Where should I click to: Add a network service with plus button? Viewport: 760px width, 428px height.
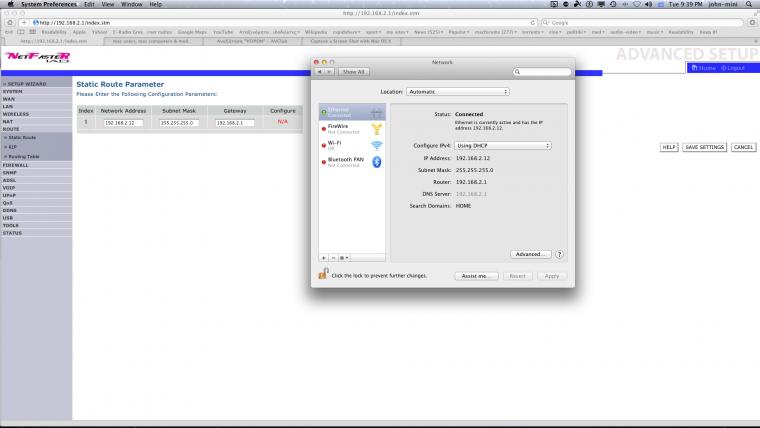point(324,257)
